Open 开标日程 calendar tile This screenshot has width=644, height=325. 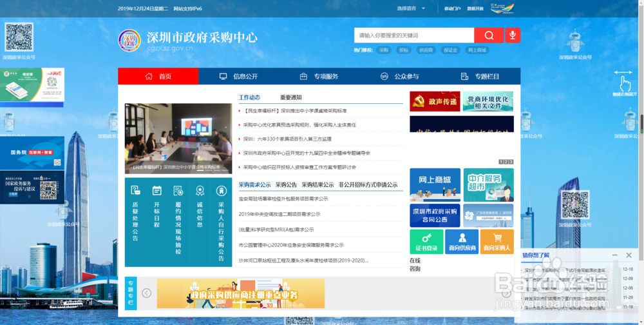pos(156,222)
